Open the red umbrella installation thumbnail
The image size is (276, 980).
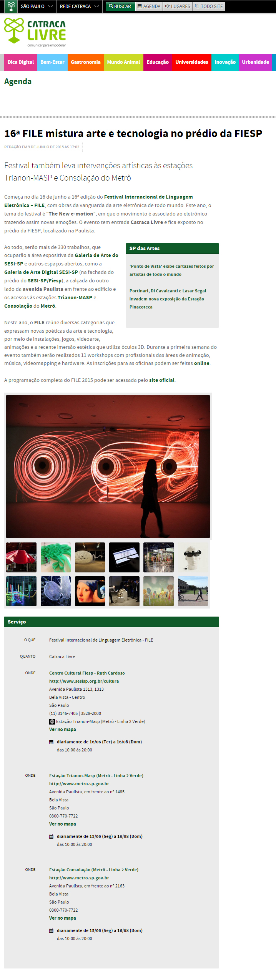[21, 557]
